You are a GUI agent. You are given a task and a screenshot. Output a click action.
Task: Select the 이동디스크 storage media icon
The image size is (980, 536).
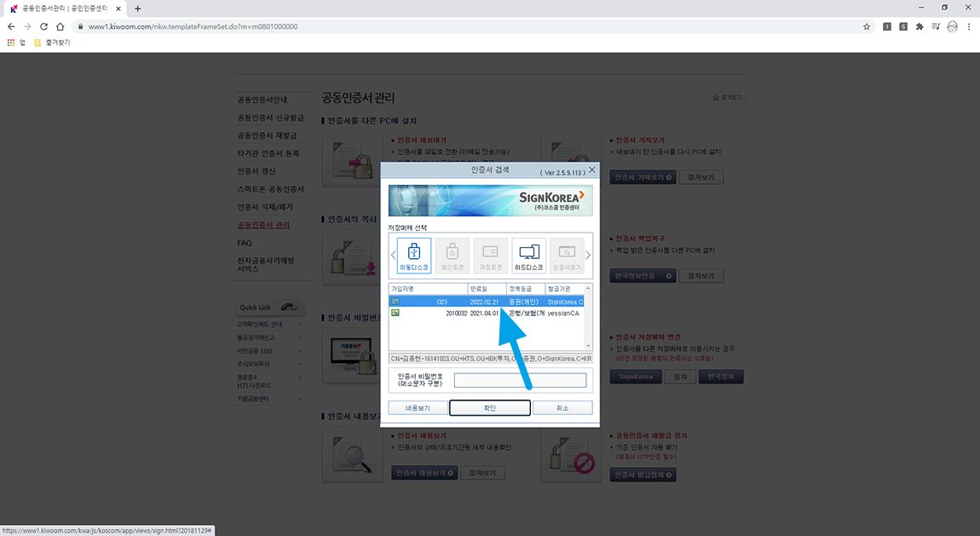pos(414,256)
